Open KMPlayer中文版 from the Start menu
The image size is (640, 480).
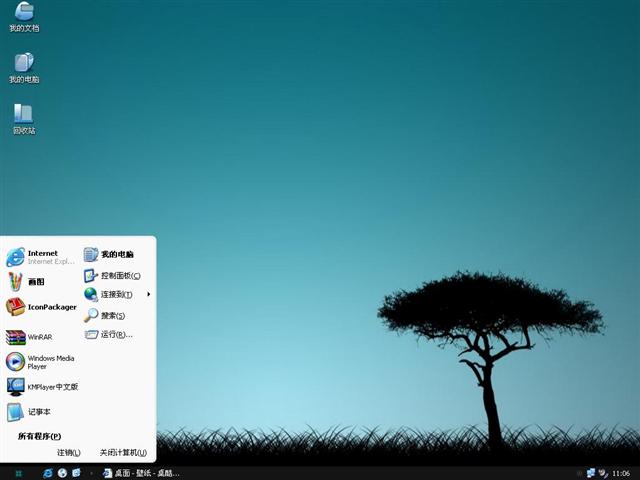42,387
